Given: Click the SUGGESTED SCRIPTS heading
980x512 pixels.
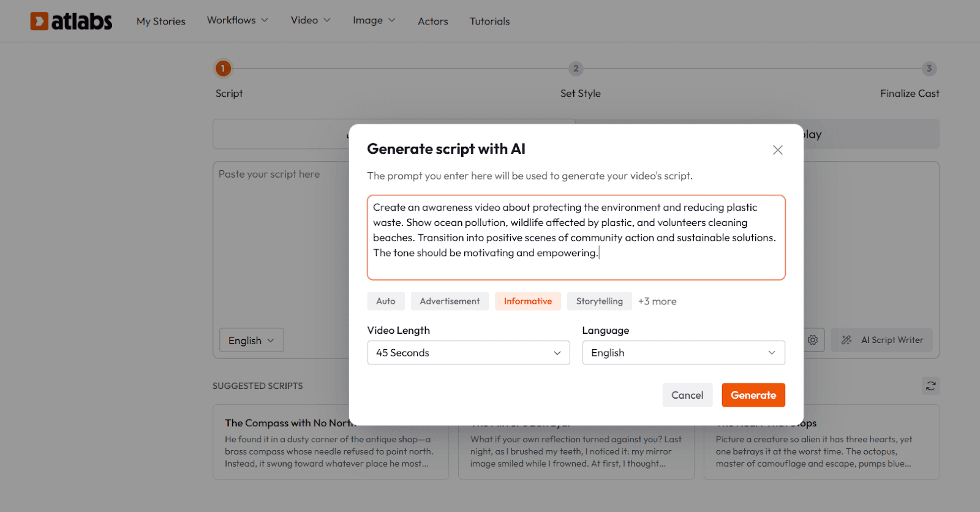Looking at the screenshot, I should (258, 386).
